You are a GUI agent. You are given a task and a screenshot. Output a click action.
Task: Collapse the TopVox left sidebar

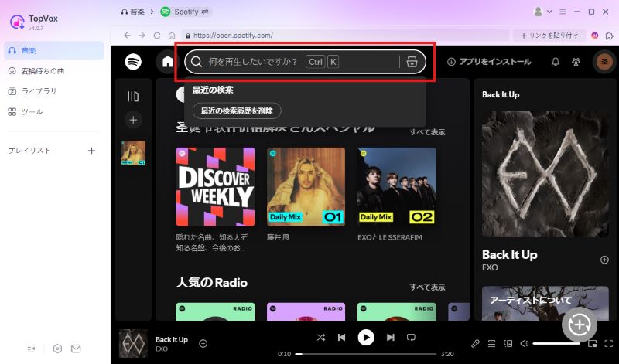pos(32,349)
